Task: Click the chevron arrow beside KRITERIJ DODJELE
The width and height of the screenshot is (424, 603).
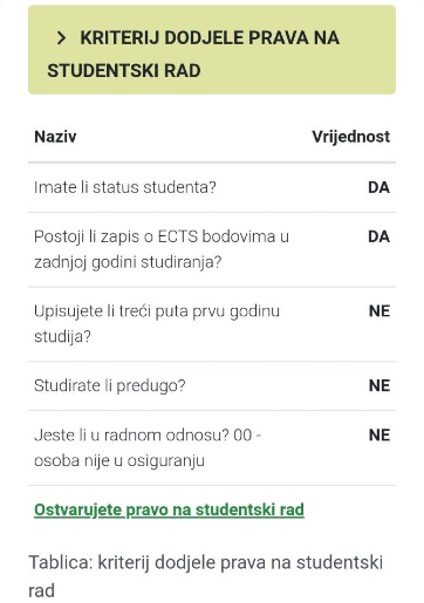Action: click(62, 38)
